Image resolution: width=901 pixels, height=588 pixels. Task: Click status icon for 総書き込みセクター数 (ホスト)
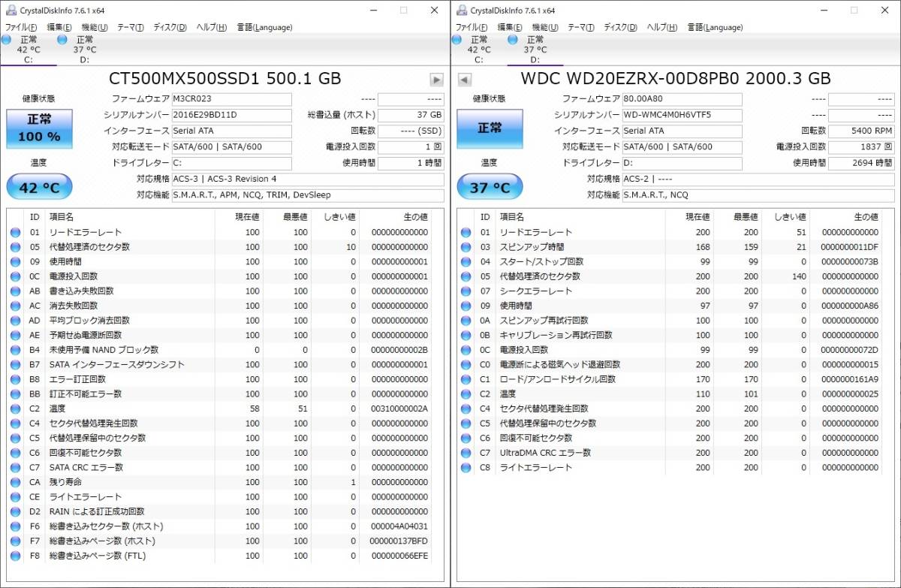[16, 526]
